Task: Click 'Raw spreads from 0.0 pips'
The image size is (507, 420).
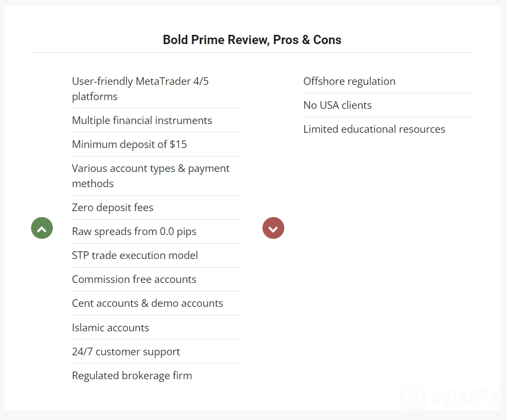Action: point(134,231)
